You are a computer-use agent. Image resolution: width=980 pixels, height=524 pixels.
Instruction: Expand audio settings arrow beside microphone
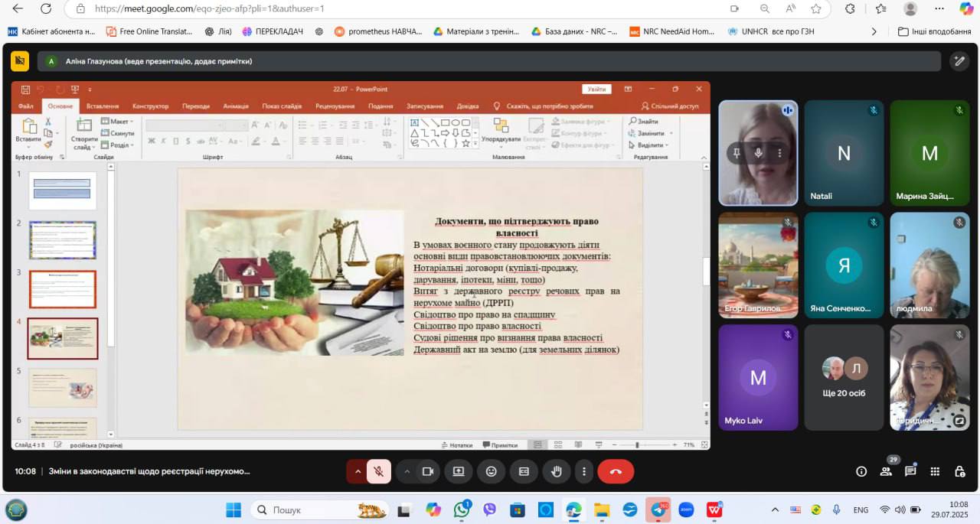[x=358, y=471]
